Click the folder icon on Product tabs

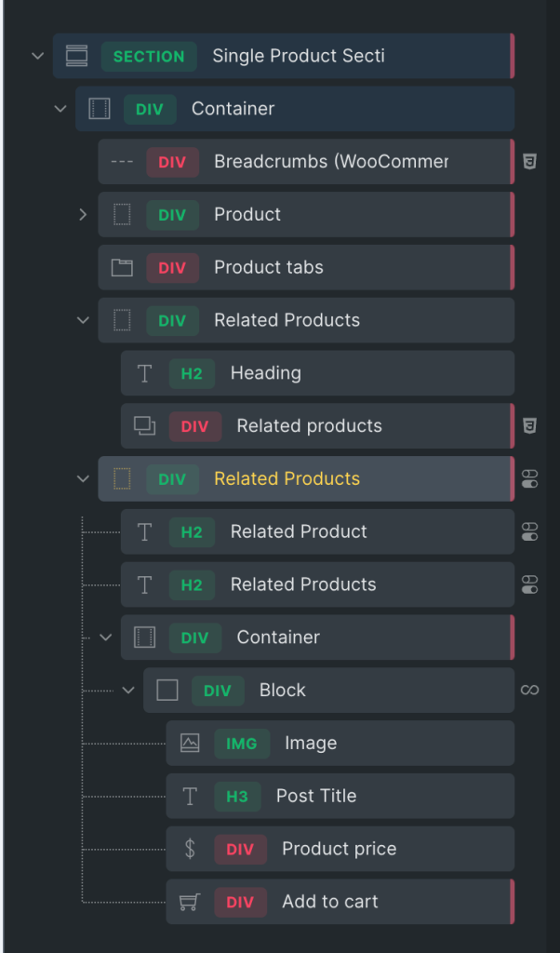pos(122,268)
